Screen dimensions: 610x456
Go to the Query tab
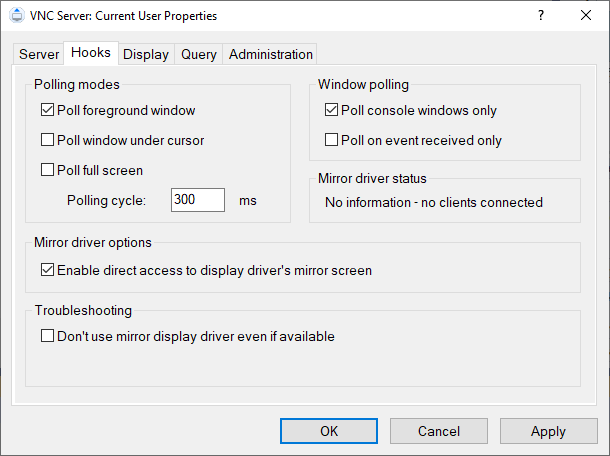tap(198, 54)
